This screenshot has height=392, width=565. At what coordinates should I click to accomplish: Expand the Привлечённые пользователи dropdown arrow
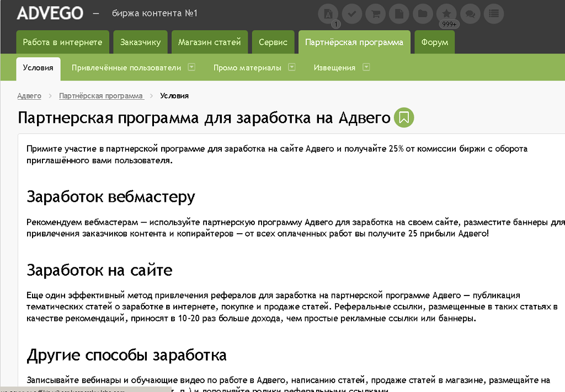pos(191,67)
